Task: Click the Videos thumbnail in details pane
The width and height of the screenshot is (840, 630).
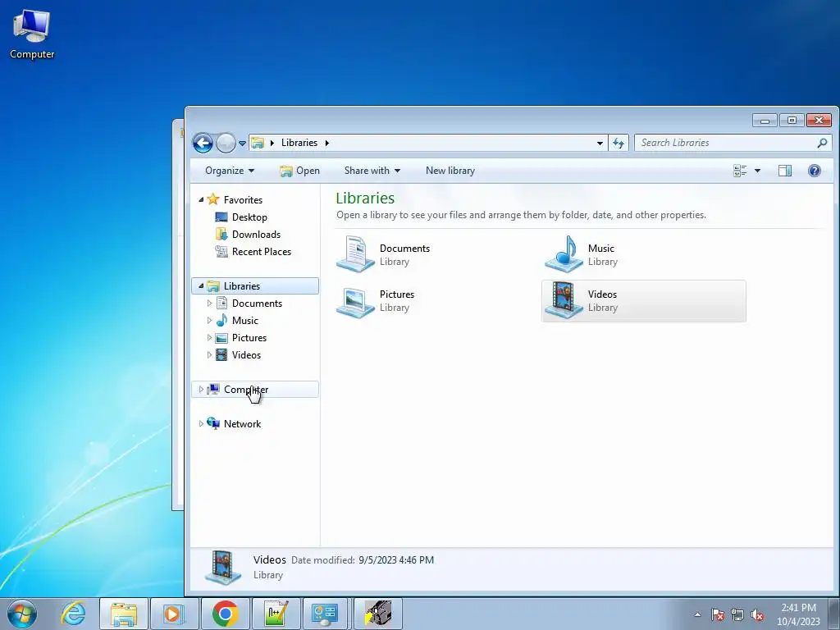Action: point(223,568)
